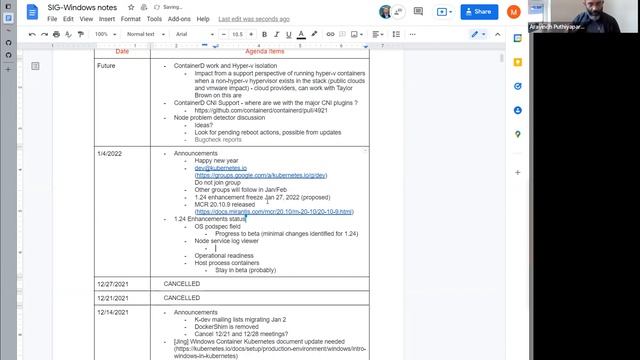Open the Google Docs home icon
640x360 pixels.
tap(32, 12)
